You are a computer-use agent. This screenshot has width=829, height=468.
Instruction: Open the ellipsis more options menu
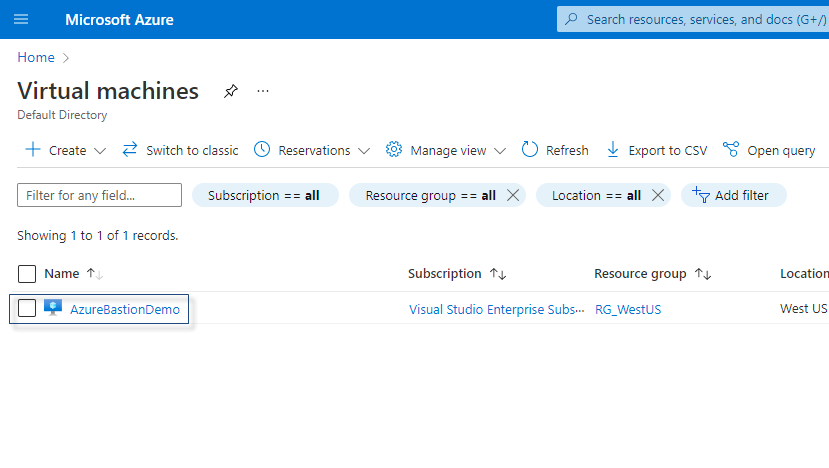click(x=263, y=91)
